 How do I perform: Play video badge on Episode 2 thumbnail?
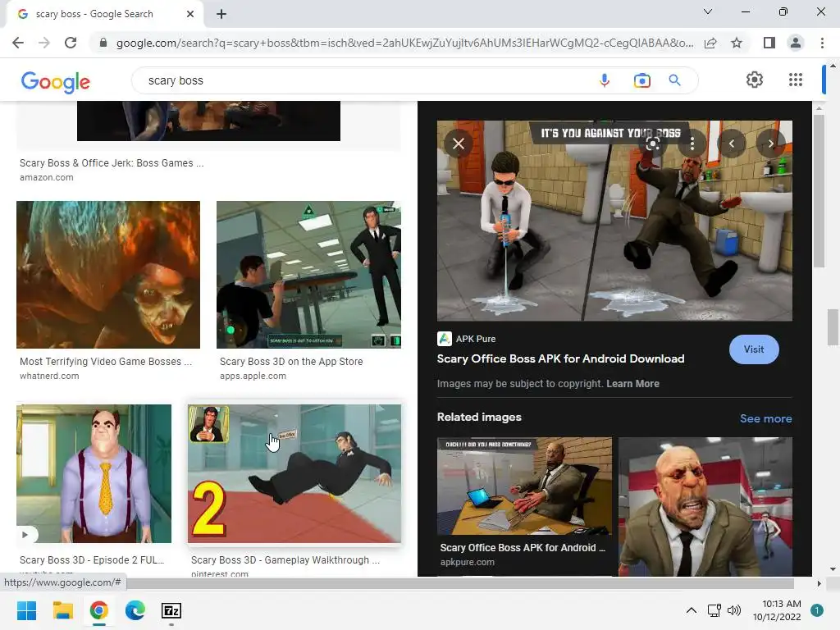(x=27, y=534)
